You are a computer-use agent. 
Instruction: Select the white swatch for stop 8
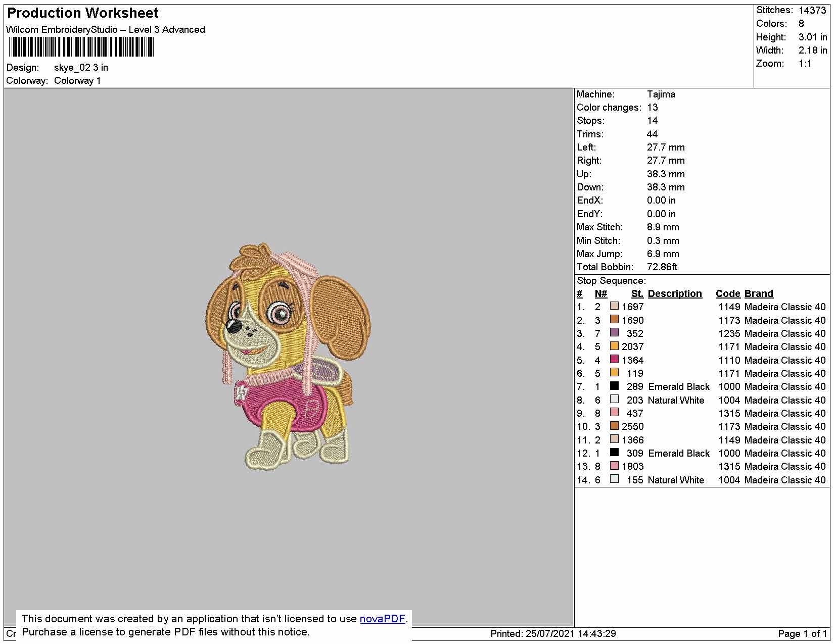pyautogui.click(x=614, y=399)
